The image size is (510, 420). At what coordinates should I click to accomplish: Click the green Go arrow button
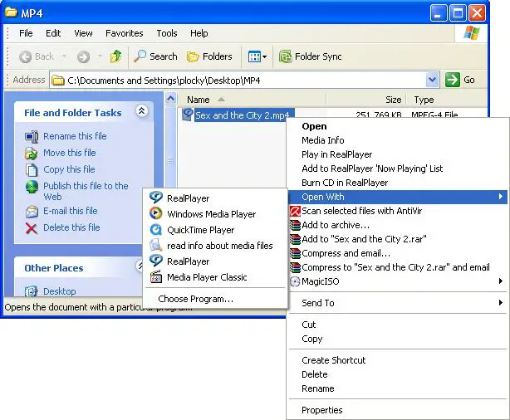click(453, 80)
